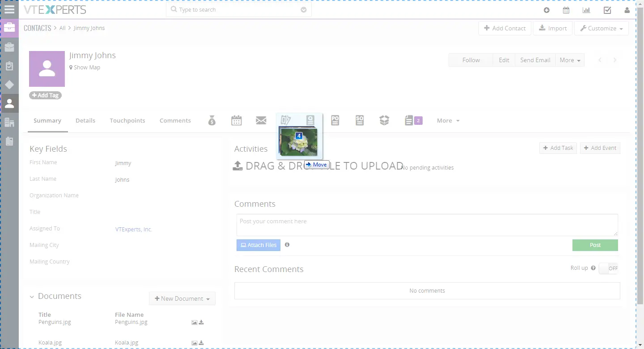Switch to the Details tab
This screenshot has height=349, width=644.
[85, 120]
